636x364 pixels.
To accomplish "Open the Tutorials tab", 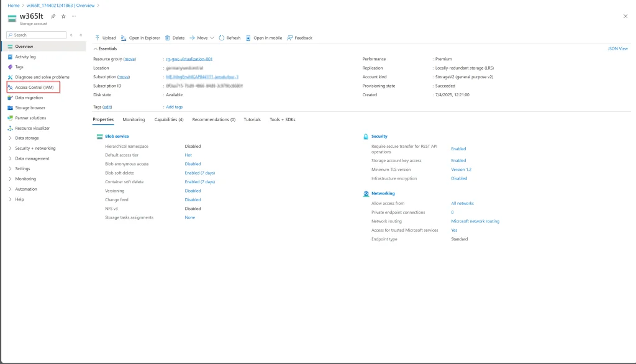I will point(252,119).
